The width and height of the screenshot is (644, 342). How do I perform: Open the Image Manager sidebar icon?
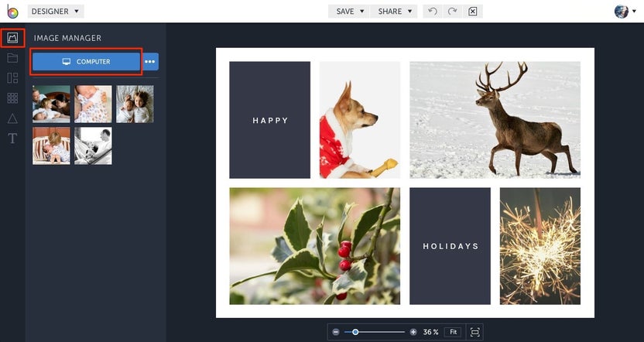click(12, 38)
